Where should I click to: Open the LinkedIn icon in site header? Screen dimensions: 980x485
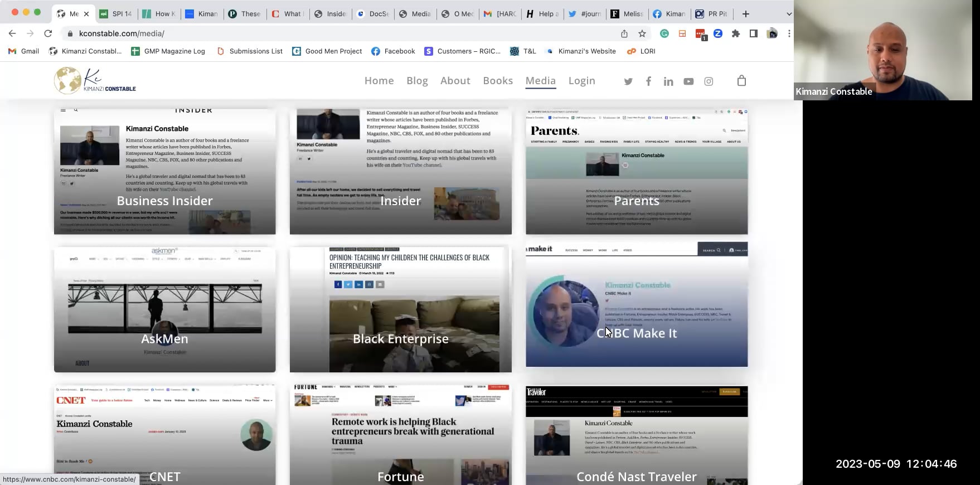(668, 81)
